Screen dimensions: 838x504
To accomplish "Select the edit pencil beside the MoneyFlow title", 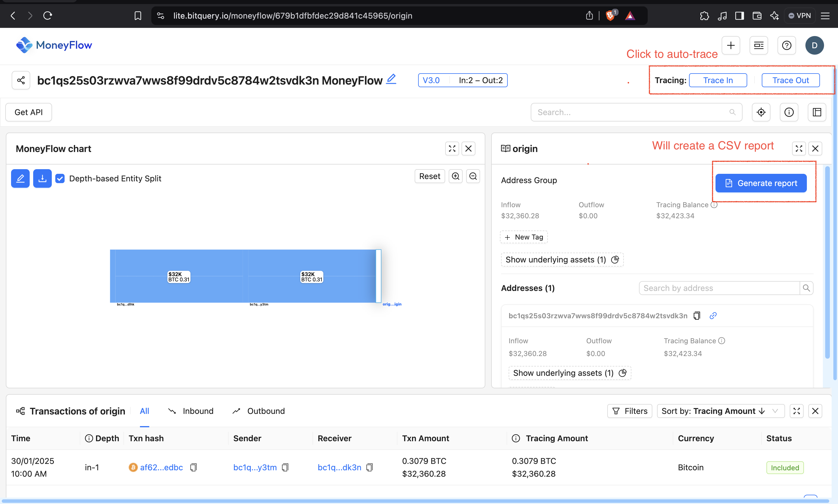I will (x=391, y=79).
